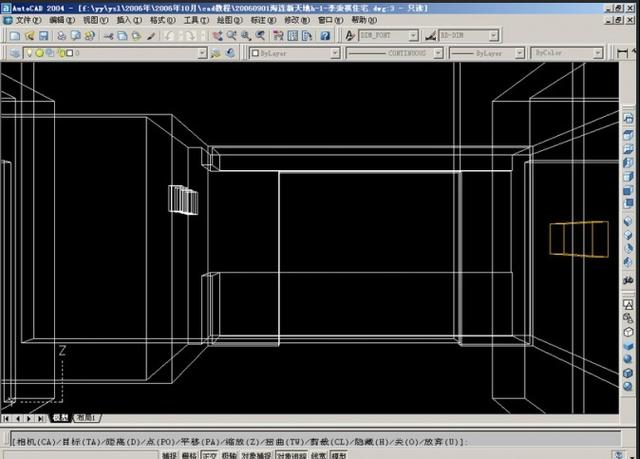The image size is (640, 459).
Task: Click the Zoom previous icon
Action: coord(260,36)
